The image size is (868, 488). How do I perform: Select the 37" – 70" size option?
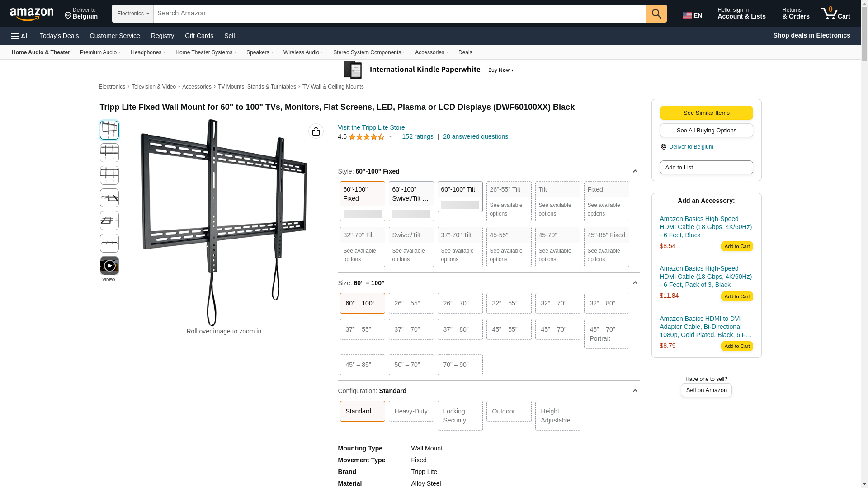(x=411, y=329)
